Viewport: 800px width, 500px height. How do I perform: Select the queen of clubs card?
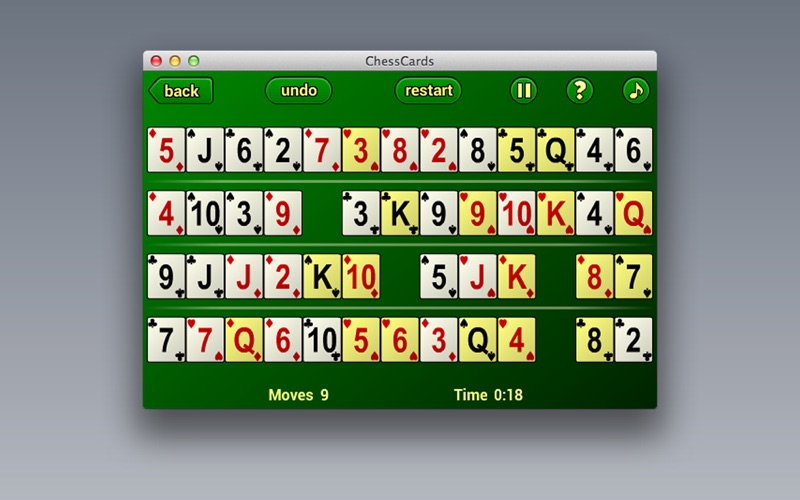(x=556, y=150)
